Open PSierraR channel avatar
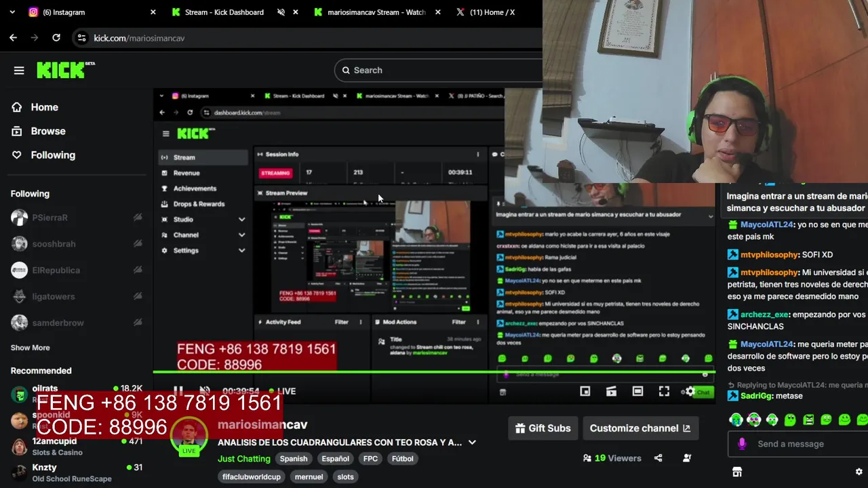Screen dimensions: 868x488 tap(19, 218)
